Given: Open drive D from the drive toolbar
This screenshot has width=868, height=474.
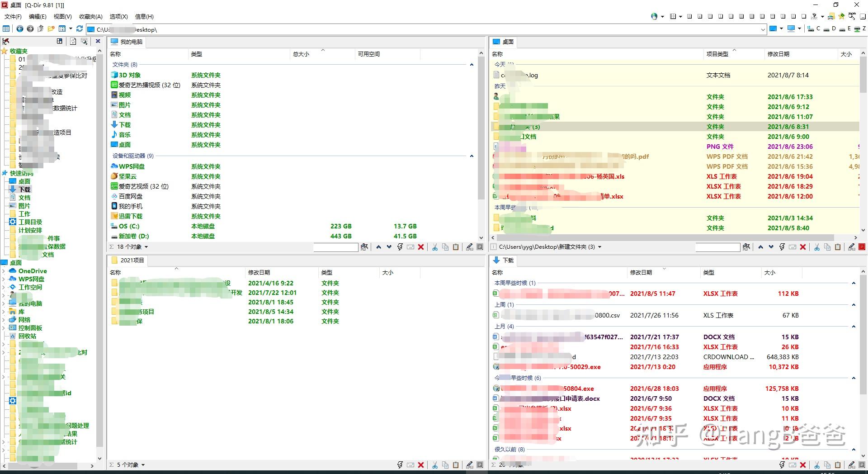Looking at the screenshot, I should pyautogui.click(x=830, y=29).
